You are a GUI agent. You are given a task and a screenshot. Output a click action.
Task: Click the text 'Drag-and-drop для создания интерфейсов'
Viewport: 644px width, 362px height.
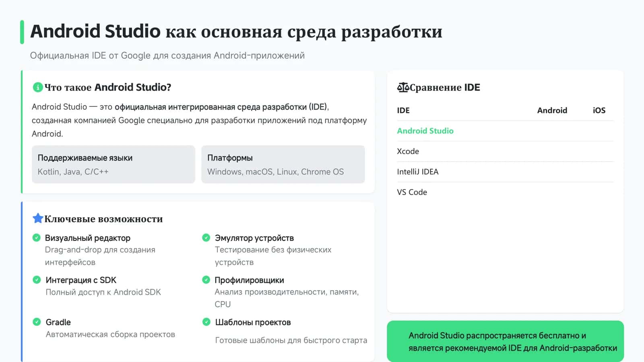[x=100, y=256]
